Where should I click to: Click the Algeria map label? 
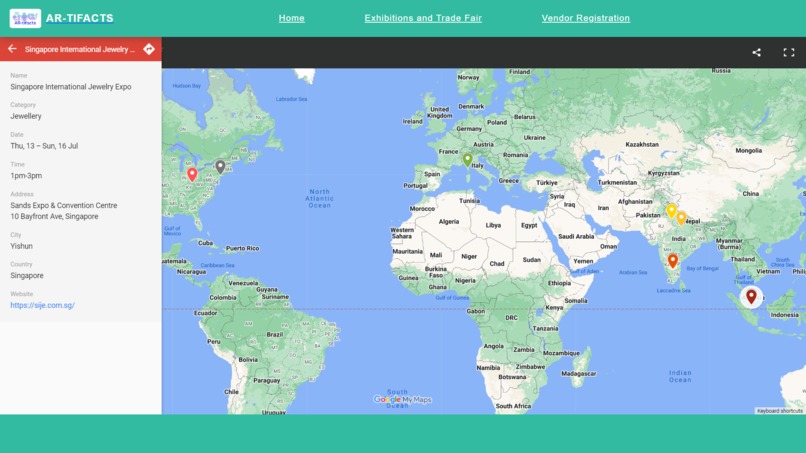449,222
